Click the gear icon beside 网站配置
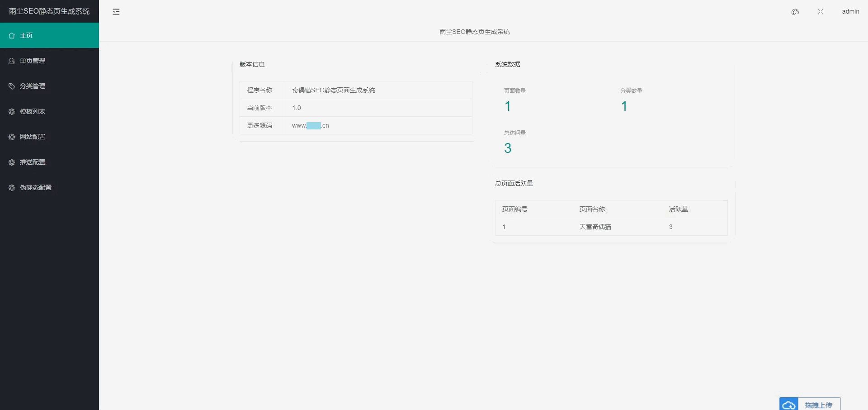Screen dimensions: 868x410 pyautogui.click(x=12, y=137)
